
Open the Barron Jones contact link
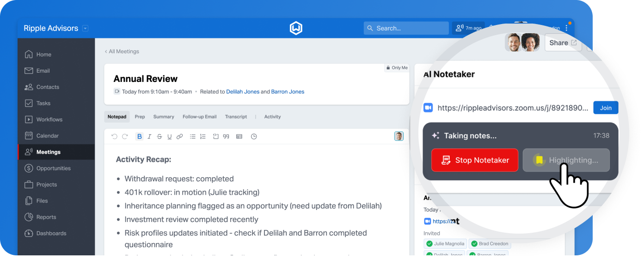click(x=288, y=92)
